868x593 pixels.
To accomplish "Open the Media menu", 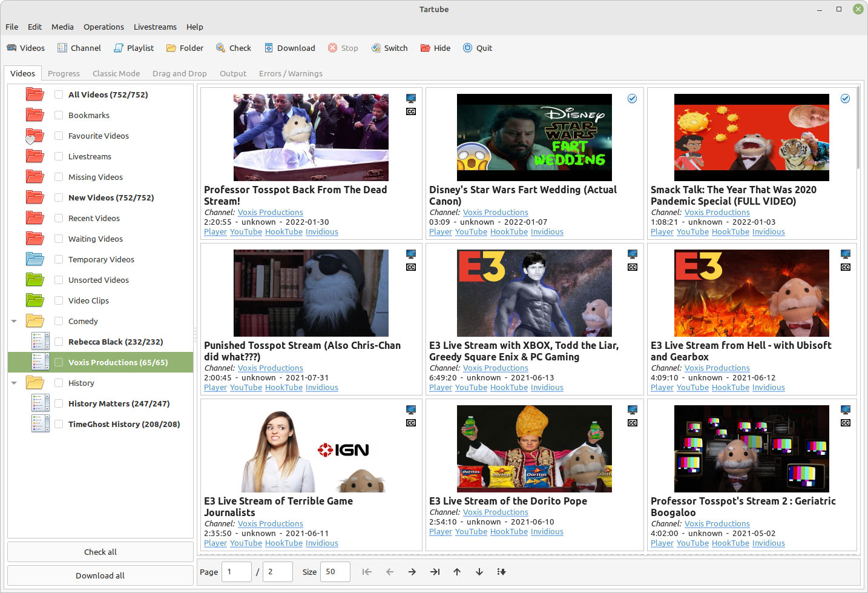I will tap(62, 27).
